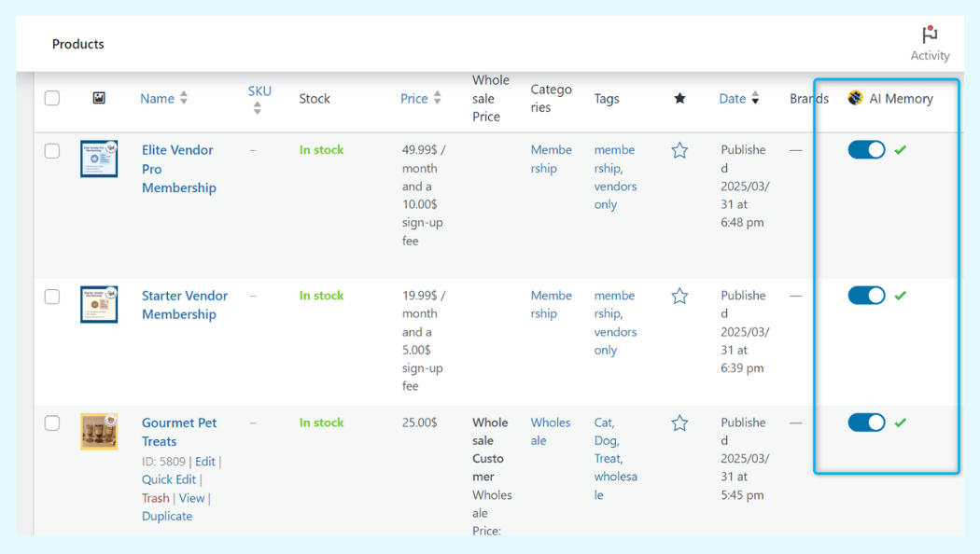
Task: Disable AI Memory for Elite Vendor Pro Membership
Action: pyautogui.click(x=866, y=150)
